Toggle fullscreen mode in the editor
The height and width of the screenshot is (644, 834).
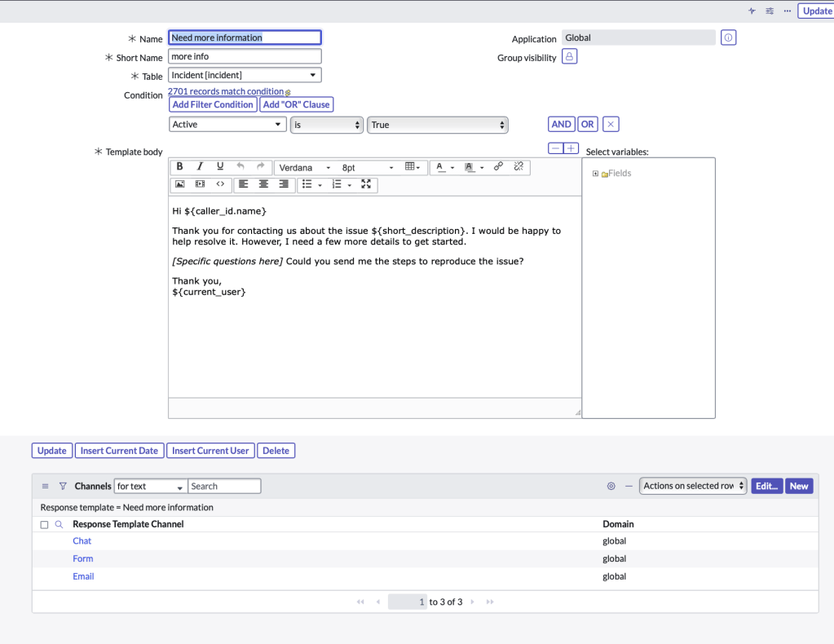coord(366,184)
